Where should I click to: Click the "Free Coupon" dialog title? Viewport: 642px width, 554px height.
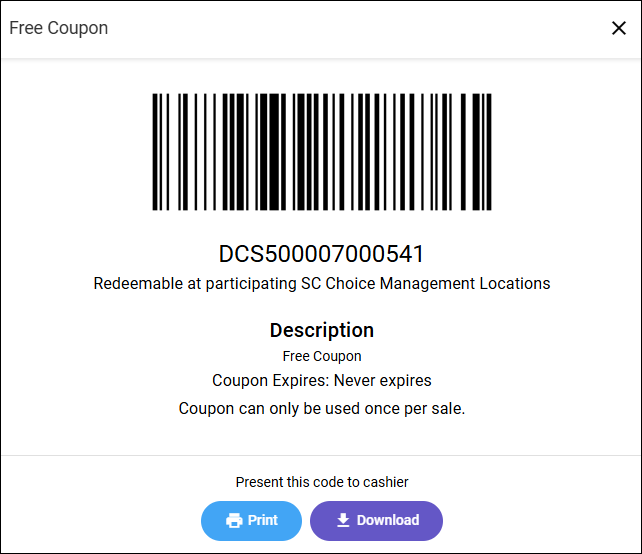(x=59, y=28)
